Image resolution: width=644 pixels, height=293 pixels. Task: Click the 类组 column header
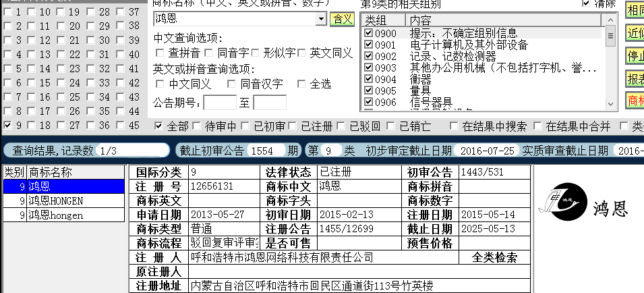(x=384, y=20)
